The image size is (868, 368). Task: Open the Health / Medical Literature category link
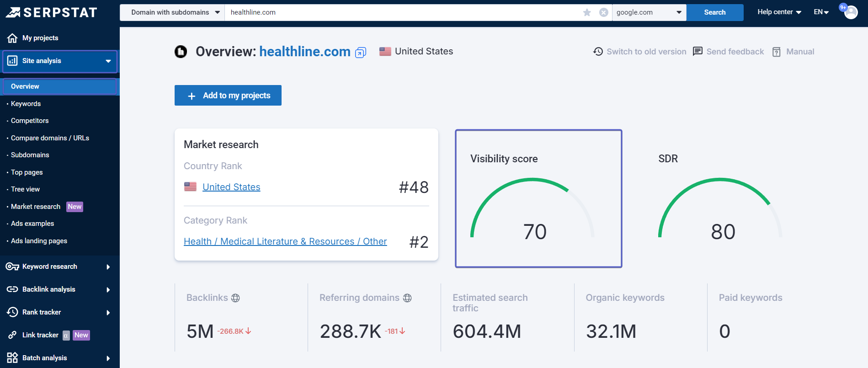tap(285, 241)
